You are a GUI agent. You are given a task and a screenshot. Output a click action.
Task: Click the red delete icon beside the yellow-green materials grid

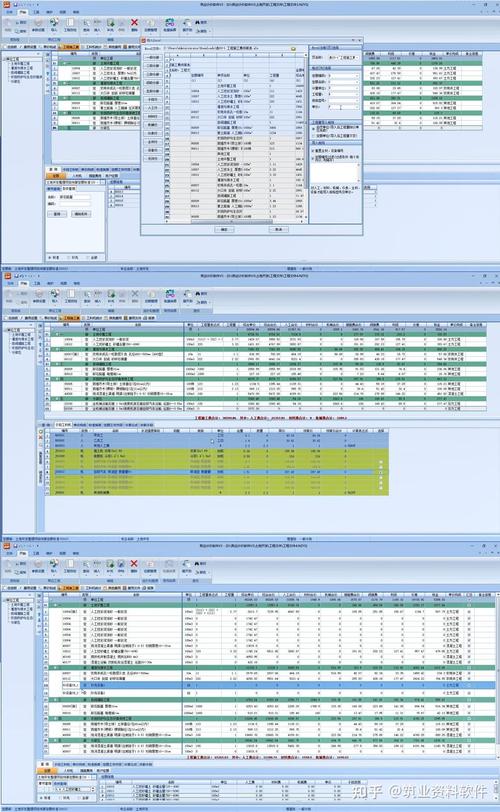tap(40, 438)
